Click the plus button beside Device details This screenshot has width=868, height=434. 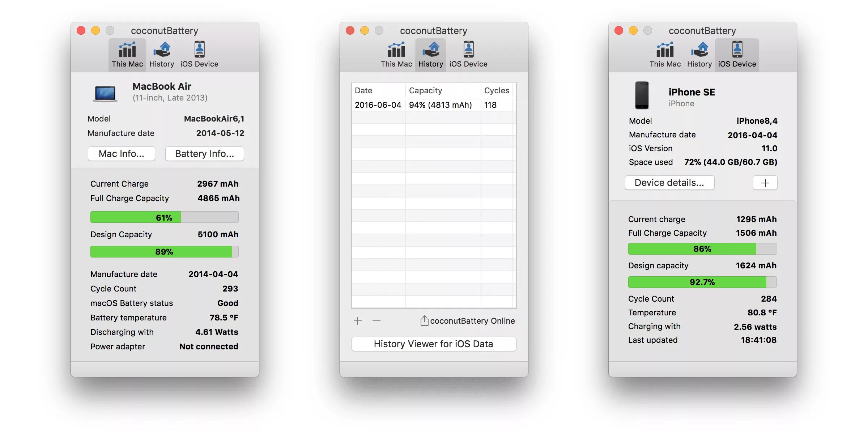765,183
